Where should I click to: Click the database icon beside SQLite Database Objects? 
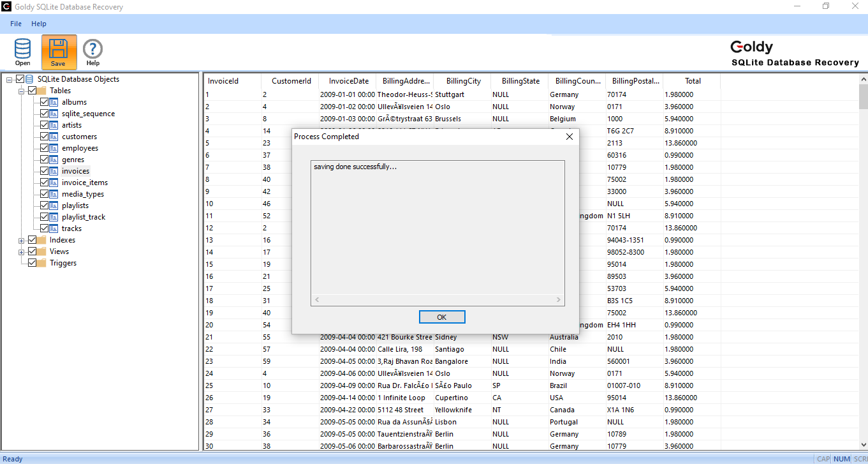[x=29, y=79]
